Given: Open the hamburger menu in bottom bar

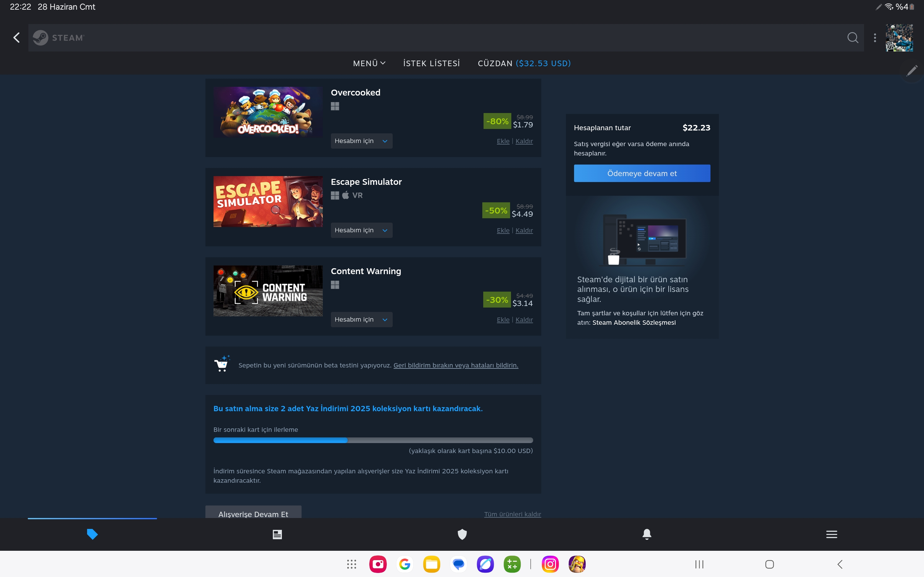Looking at the screenshot, I should (832, 534).
